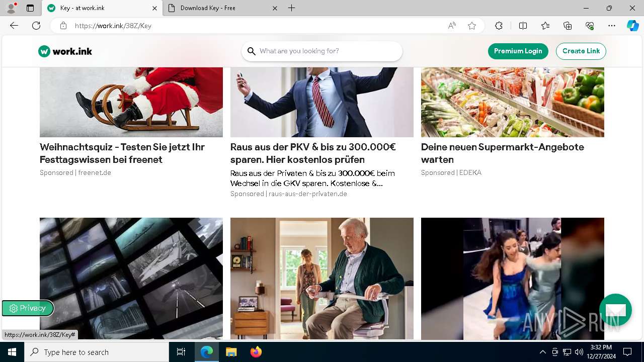Open the notification center icon
This screenshot has width=644, height=362.
click(627, 352)
